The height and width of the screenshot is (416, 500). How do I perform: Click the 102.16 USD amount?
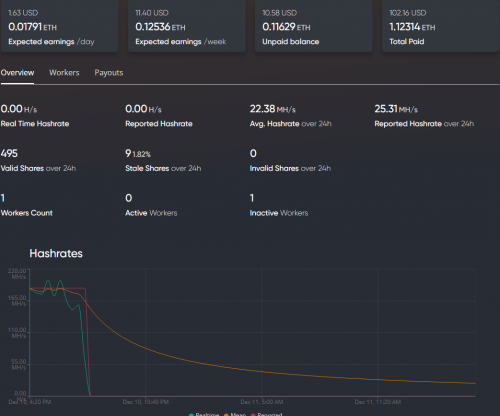408,13
